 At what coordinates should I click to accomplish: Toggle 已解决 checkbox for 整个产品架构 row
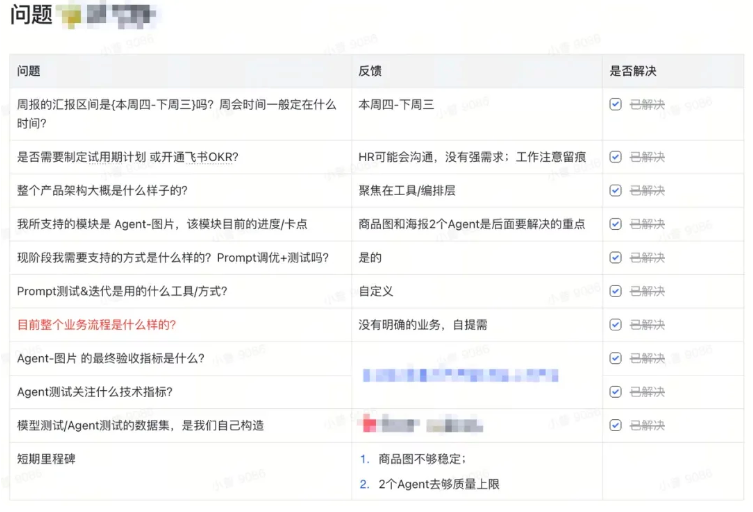pyautogui.click(x=616, y=191)
